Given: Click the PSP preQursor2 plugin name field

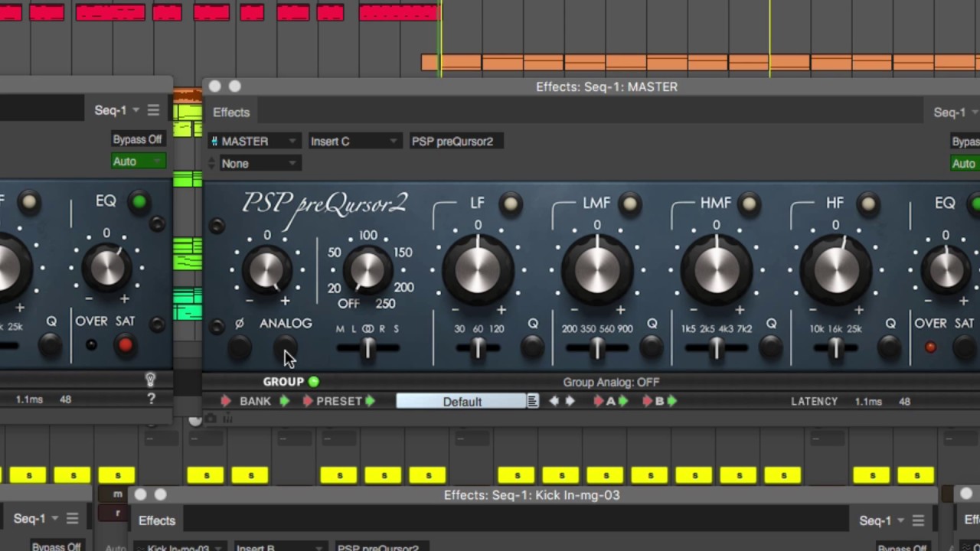Looking at the screenshot, I should point(456,141).
